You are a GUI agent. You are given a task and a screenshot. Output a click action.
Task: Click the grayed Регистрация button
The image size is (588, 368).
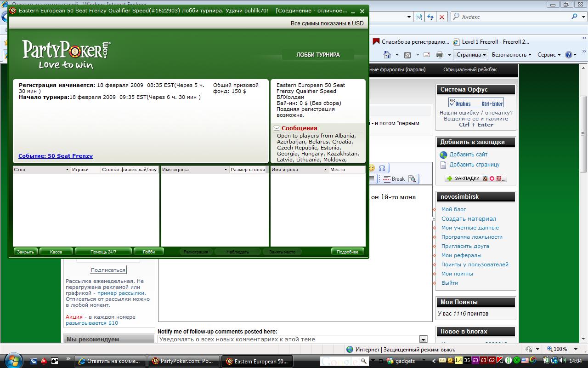tap(196, 252)
